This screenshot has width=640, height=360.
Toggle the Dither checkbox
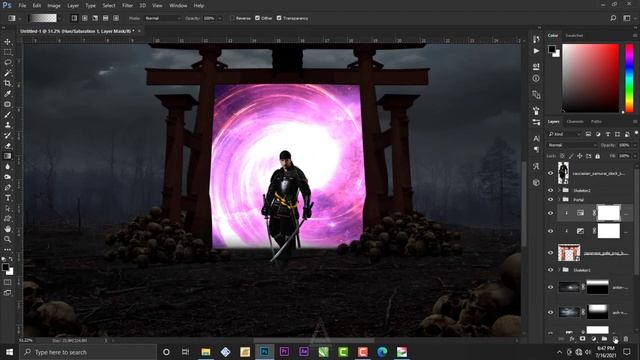coord(257,18)
